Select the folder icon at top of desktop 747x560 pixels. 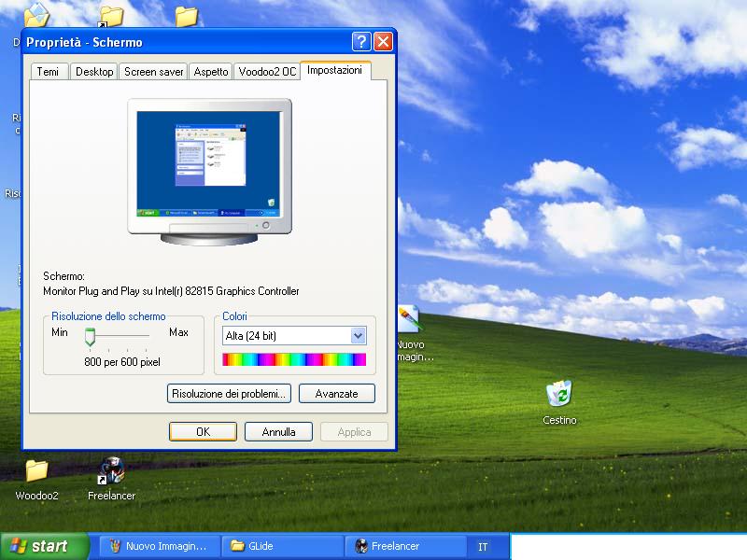pos(186,17)
